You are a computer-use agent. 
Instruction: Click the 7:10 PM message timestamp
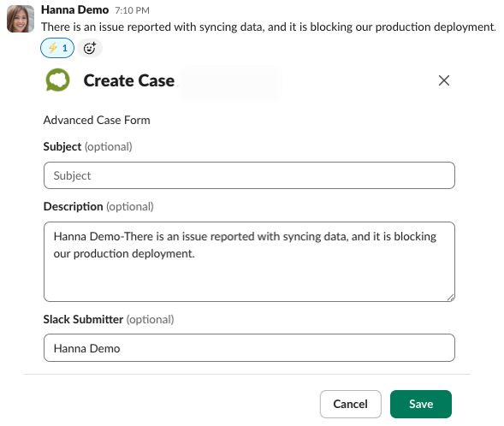tap(132, 10)
